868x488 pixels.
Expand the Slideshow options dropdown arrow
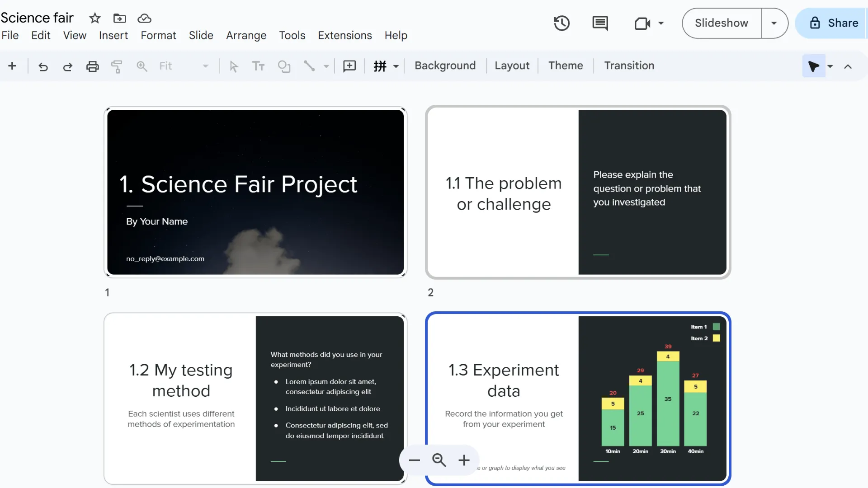pyautogui.click(x=774, y=23)
